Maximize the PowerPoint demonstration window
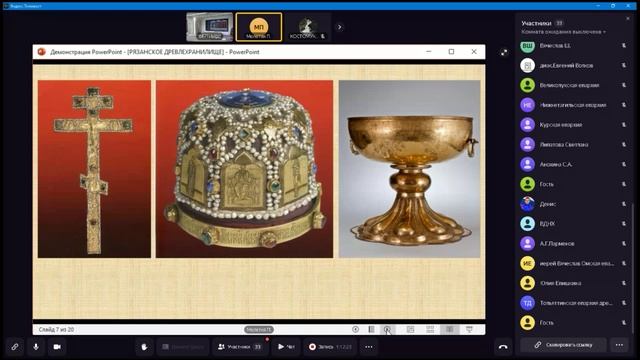Image resolution: width=640 pixels, height=360 pixels. 451,52
